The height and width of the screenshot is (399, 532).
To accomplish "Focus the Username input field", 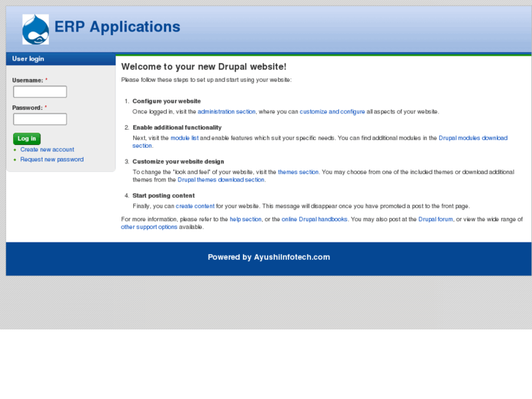I will pos(40,92).
